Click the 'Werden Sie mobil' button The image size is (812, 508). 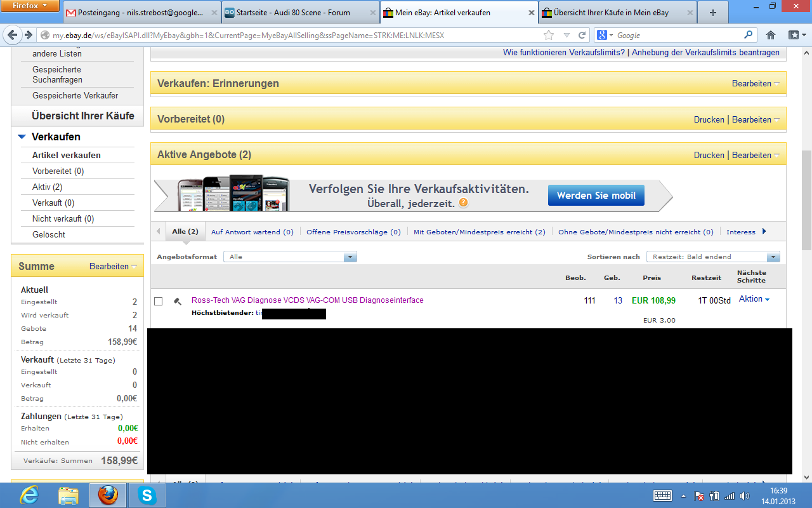(x=596, y=196)
